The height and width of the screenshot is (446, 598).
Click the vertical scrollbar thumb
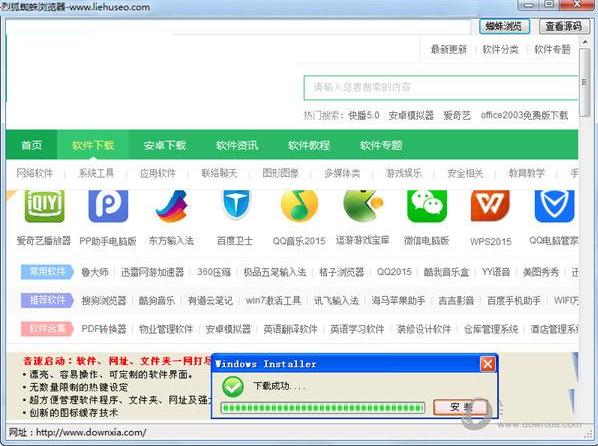585,82
